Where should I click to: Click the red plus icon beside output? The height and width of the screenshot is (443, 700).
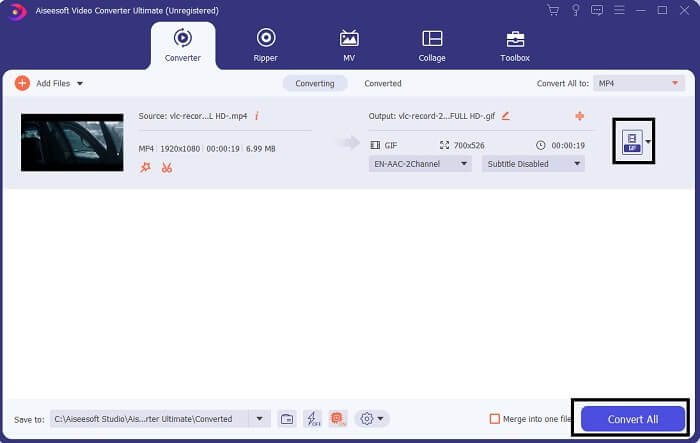(581, 116)
